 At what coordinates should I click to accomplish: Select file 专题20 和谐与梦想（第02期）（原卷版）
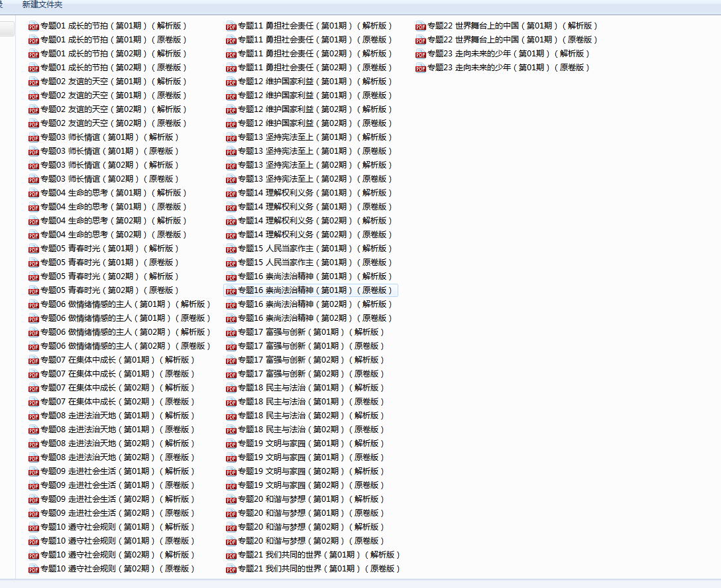click(x=305, y=541)
